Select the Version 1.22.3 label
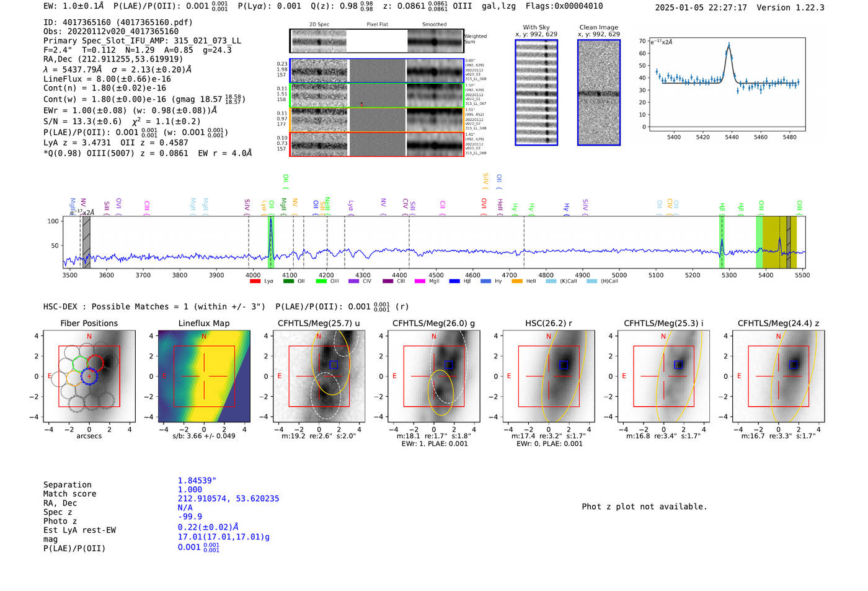The image size is (868, 591). pos(790,7)
